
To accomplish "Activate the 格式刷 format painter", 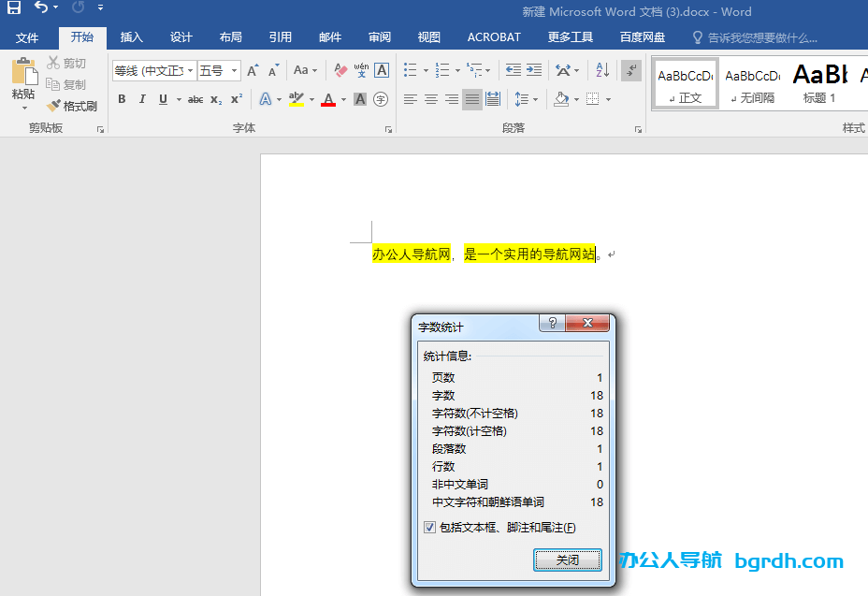I will point(73,105).
